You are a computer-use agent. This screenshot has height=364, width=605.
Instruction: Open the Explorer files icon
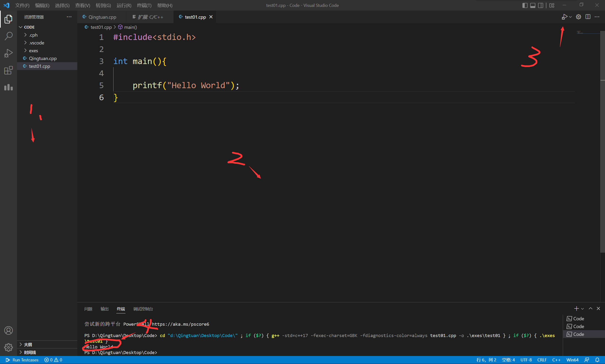click(x=8, y=19)
